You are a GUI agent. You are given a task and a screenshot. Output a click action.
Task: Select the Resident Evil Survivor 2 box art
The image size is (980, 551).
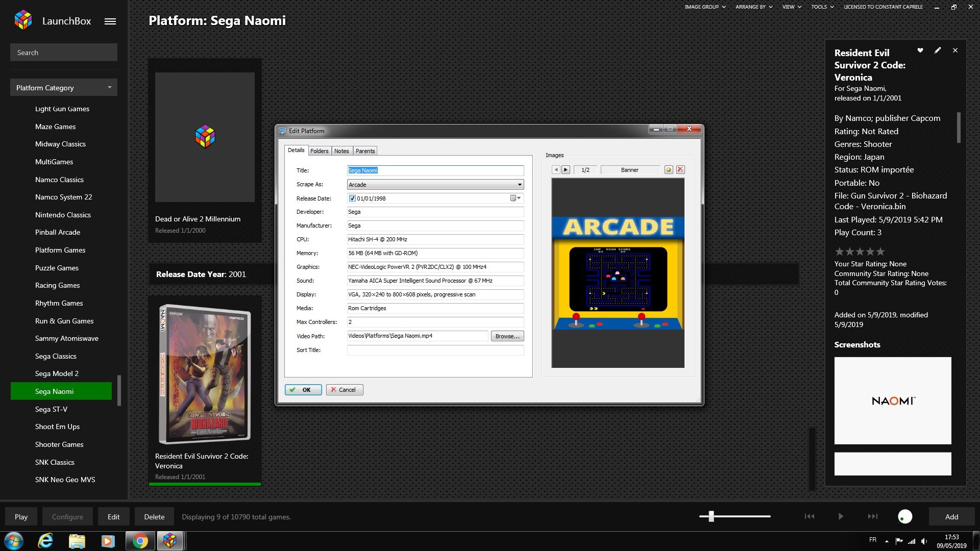point(205,375)
